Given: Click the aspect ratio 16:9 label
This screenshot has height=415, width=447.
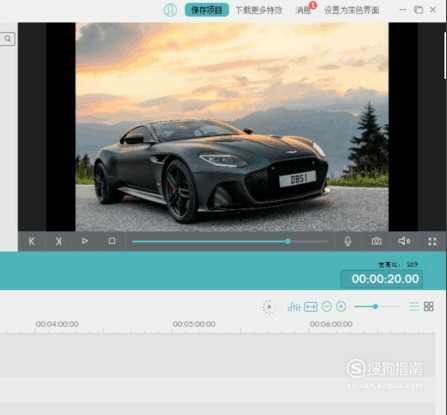Looking at the screenshot, I should pos(398,265).
